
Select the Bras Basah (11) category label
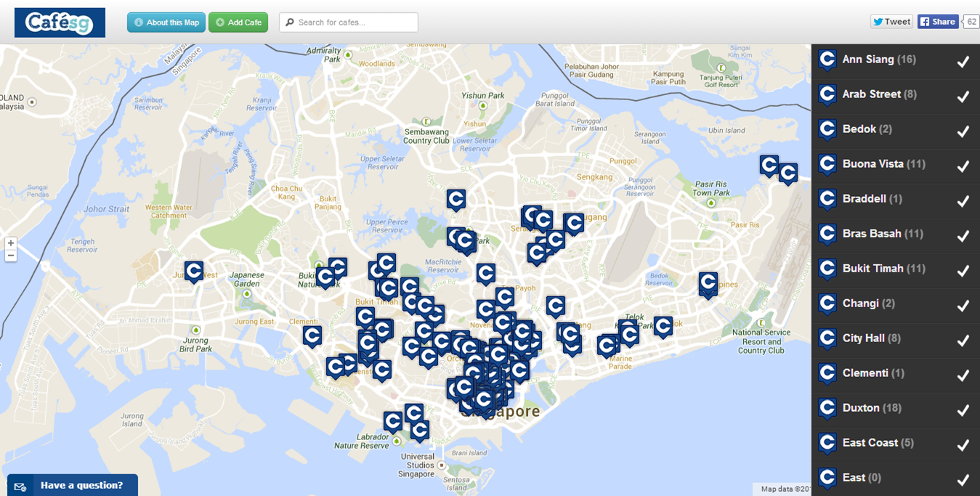click(x=883, y=234)
